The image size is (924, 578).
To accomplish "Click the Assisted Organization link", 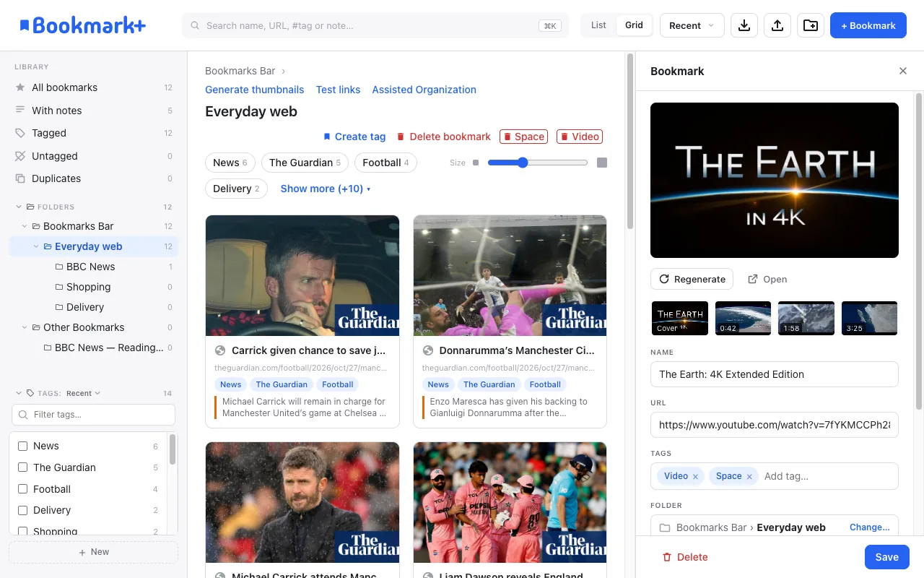I will pos(424,90).
